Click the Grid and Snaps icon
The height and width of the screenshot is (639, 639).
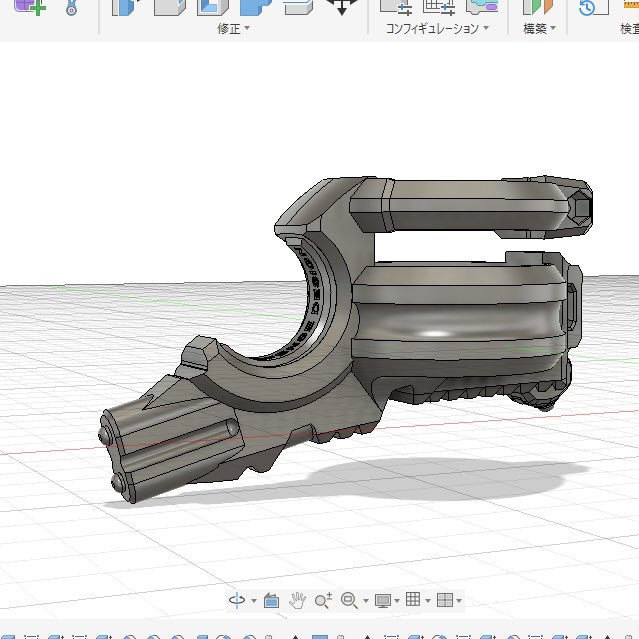click(413, 599)
